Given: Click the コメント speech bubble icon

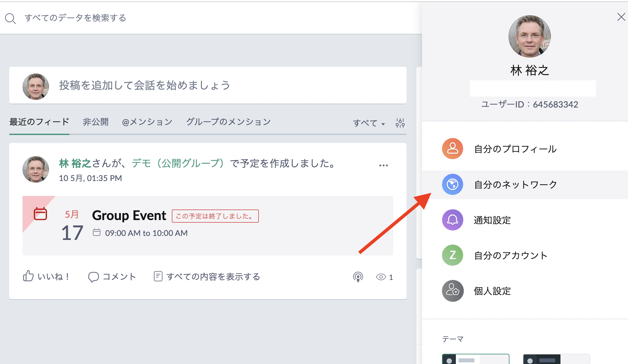Looking at the screenshot, I should 93,277.
